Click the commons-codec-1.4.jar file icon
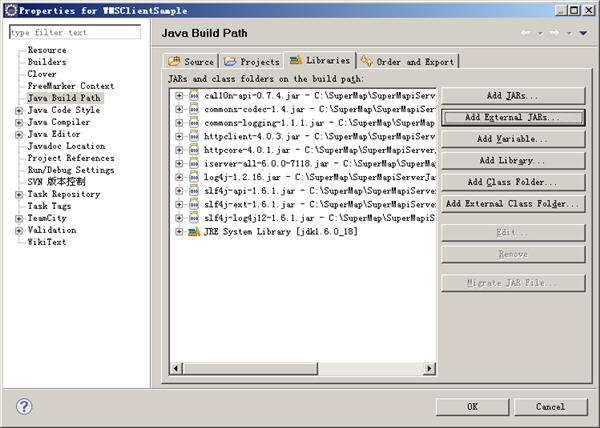 (x=194, y=109)
